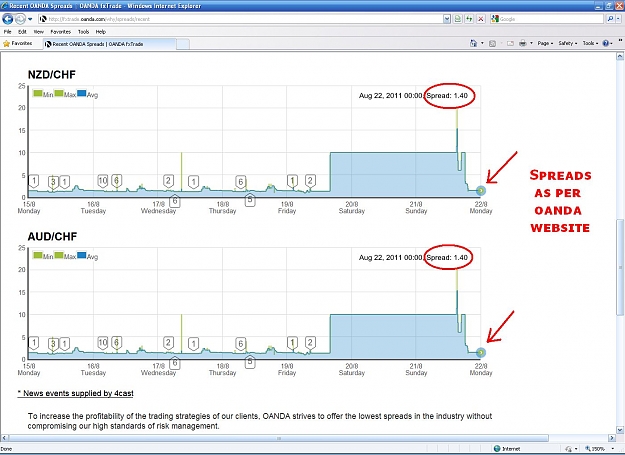
Task: Click the NZD/CHF chart heading
Action: point(51,75)
